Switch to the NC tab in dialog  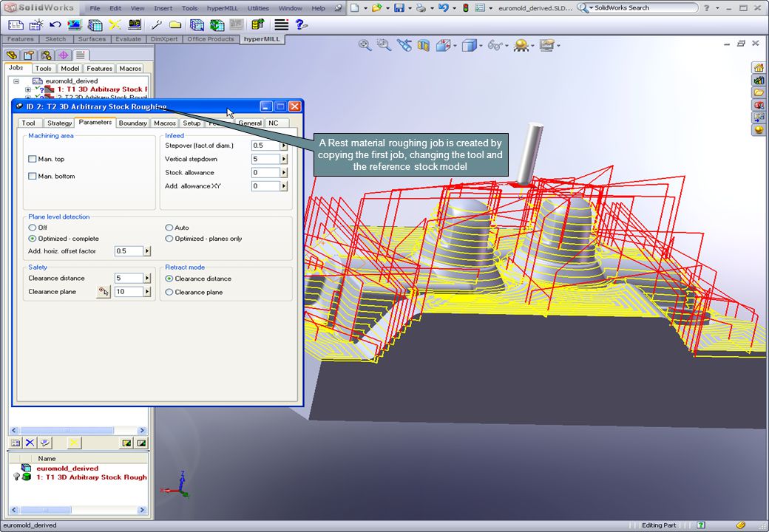pyautogui.click(x=273, y=123)
